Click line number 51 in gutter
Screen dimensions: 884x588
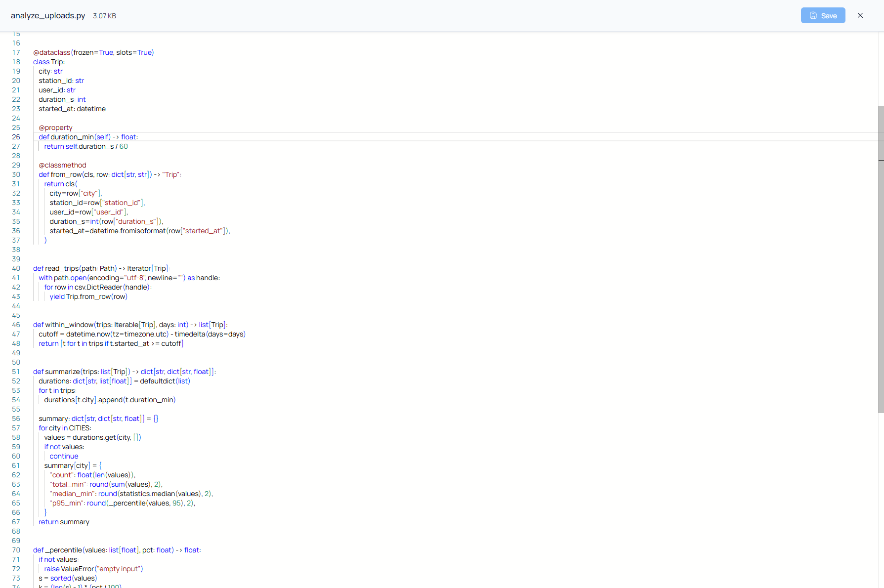16,372
